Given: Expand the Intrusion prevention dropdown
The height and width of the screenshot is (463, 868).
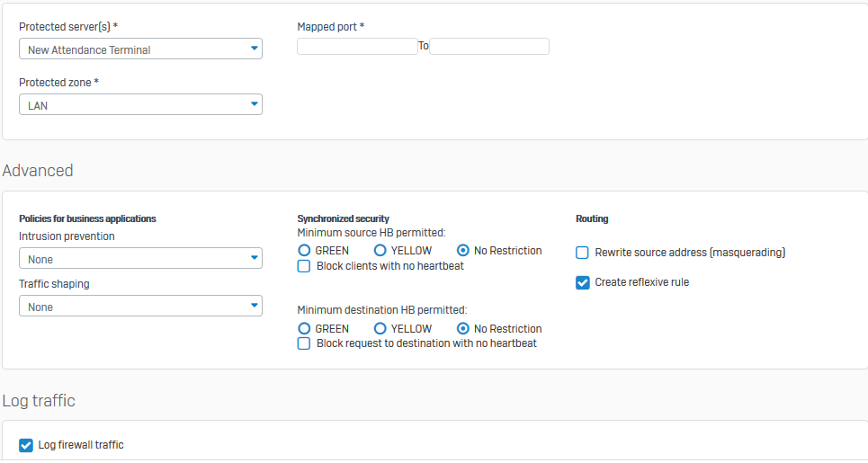Looking at the screenshot, I should point(139,259).
